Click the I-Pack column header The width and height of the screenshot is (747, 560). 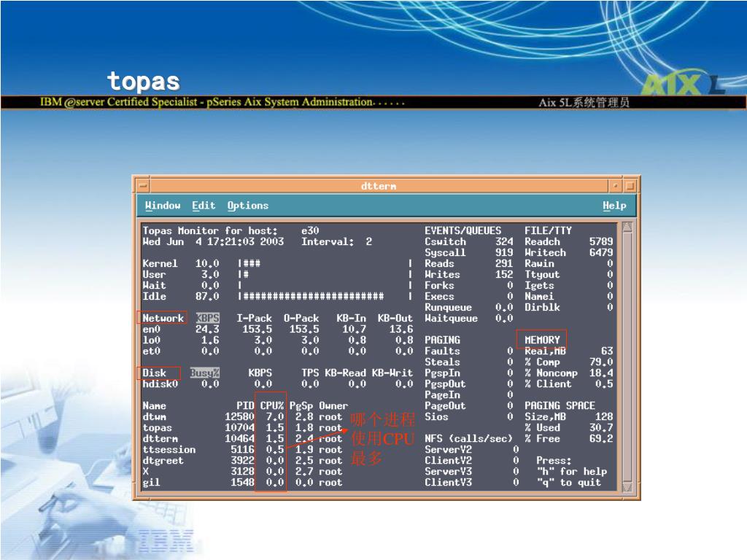tap(254, 318)
